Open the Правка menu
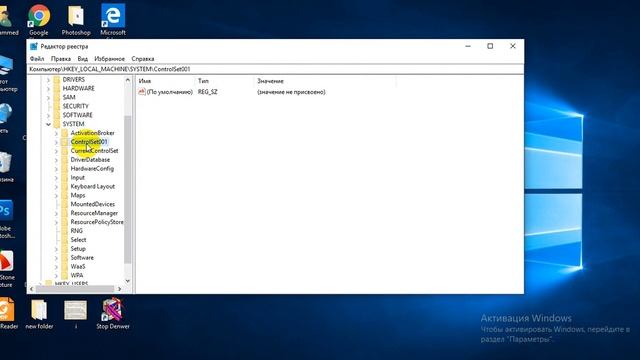The width and height of the screenshot is (640, 360). pyautogui.click(x=60, y=59)
